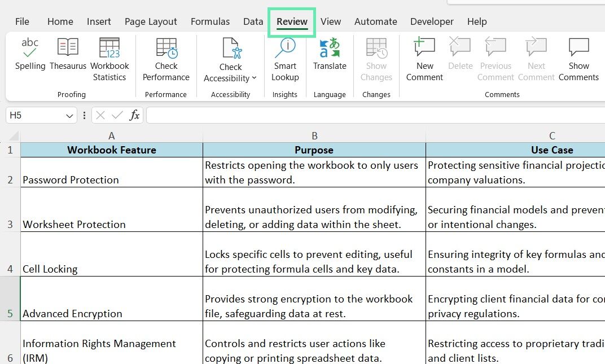
Task: Run the Check Accessibility tool
Action: (230, 60)
